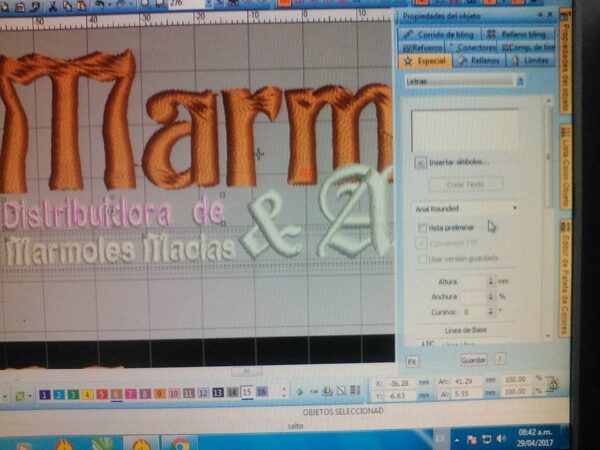
Task: Click the lettering text entry box
Action: click(x=465, y=130)
